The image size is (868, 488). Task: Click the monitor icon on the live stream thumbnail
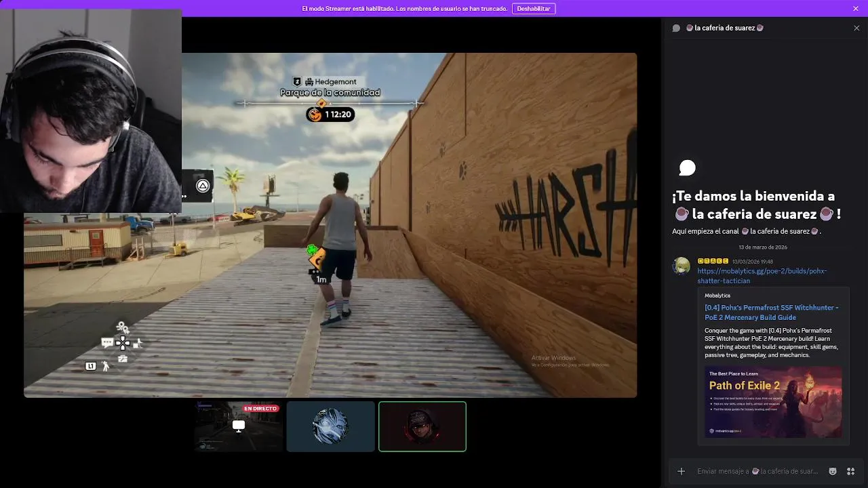click(239, 426)
